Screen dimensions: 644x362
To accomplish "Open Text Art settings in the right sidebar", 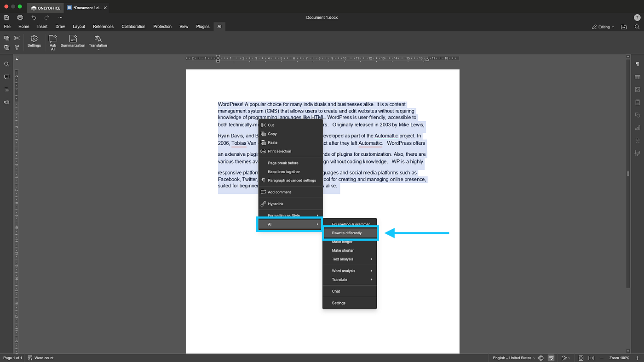I will coord(637,140).
